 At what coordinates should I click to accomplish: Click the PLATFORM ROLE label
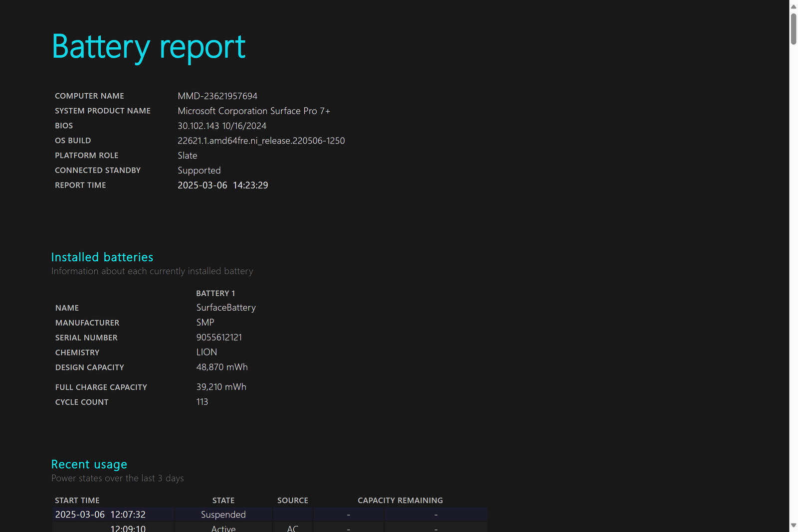(87, 156)
